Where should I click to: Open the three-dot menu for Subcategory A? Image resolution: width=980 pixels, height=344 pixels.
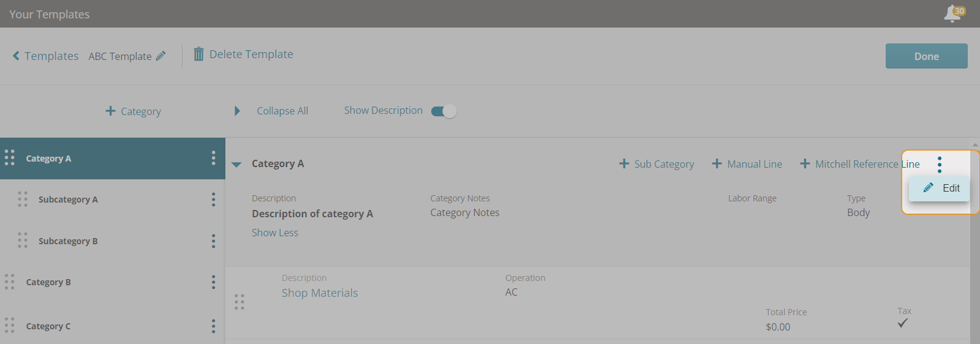213,200
